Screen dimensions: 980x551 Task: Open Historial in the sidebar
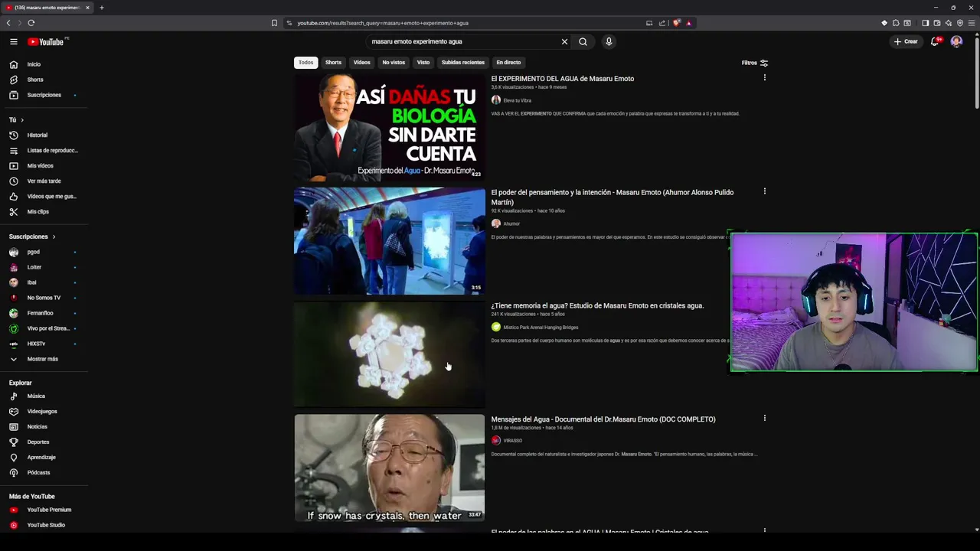pos(44,135)
